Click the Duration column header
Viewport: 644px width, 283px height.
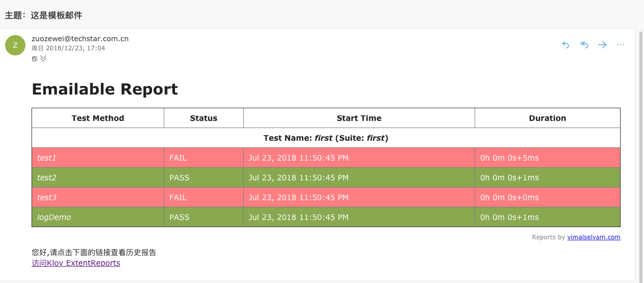pyautogui.click(x=547, y=118)
